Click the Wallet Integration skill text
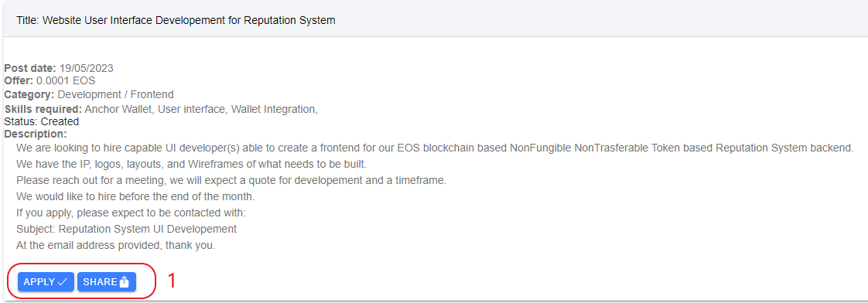This screenshot has width=868, height=303. [x=274, y=109]
